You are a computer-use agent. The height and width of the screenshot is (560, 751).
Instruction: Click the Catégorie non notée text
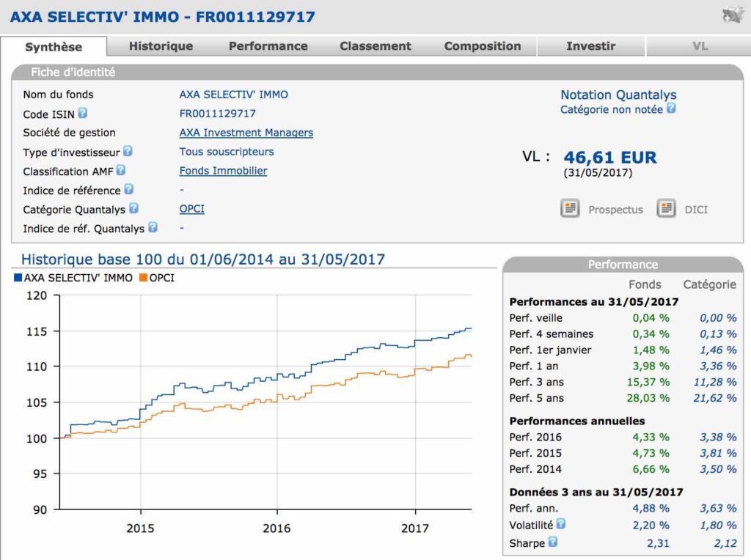pos(612,110)
